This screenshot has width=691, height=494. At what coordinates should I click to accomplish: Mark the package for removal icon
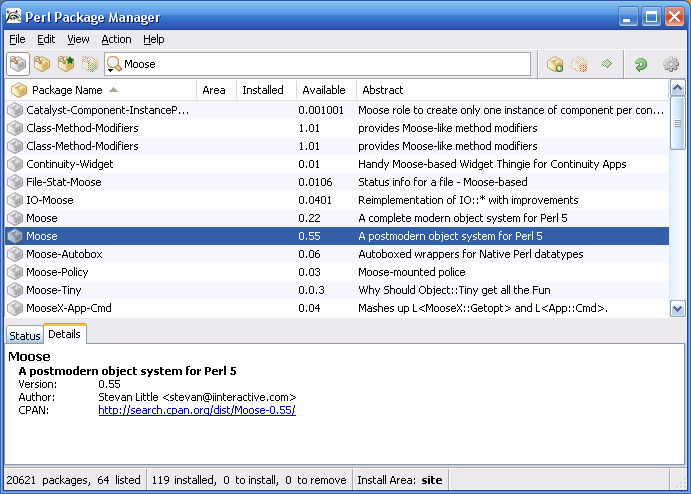pos(579,64)
